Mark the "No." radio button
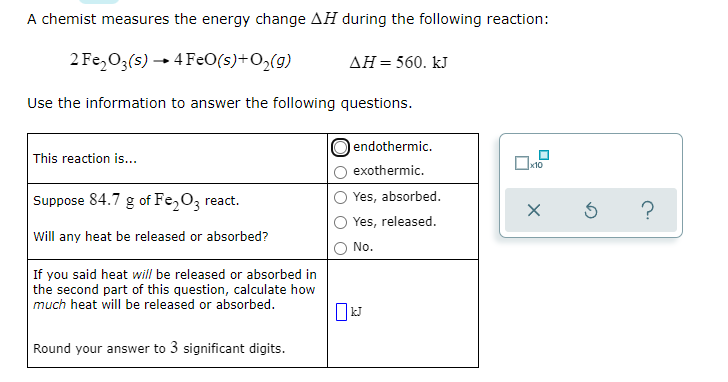The width and height of the screenshot is (728, 382). click(340, 248)
